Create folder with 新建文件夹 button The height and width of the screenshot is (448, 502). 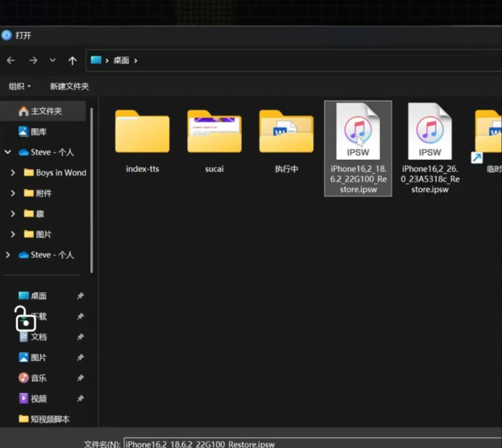click(x=69, y=86)
